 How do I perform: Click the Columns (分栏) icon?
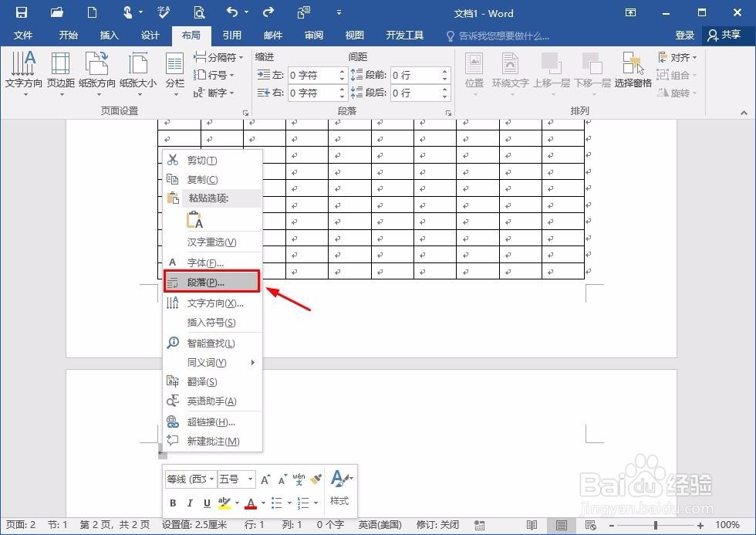coord(174,73)
